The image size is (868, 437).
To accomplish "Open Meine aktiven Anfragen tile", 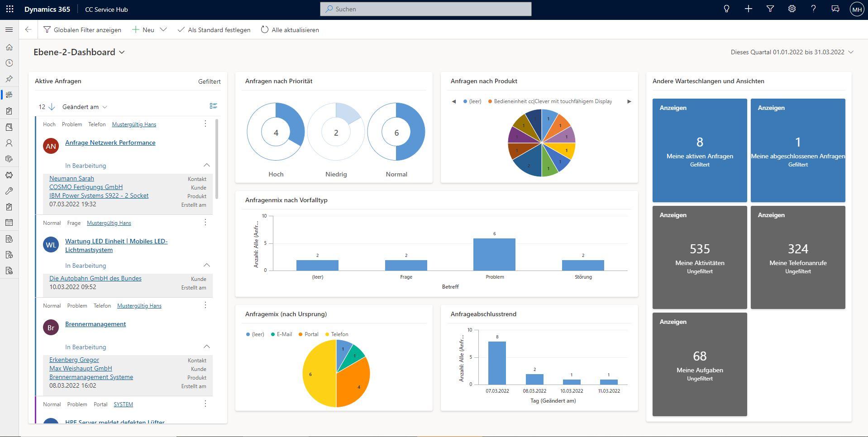I will [700, 150].
